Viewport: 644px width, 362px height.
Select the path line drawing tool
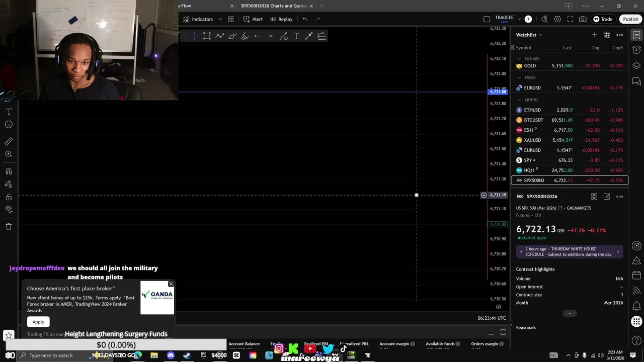[220, 36]
